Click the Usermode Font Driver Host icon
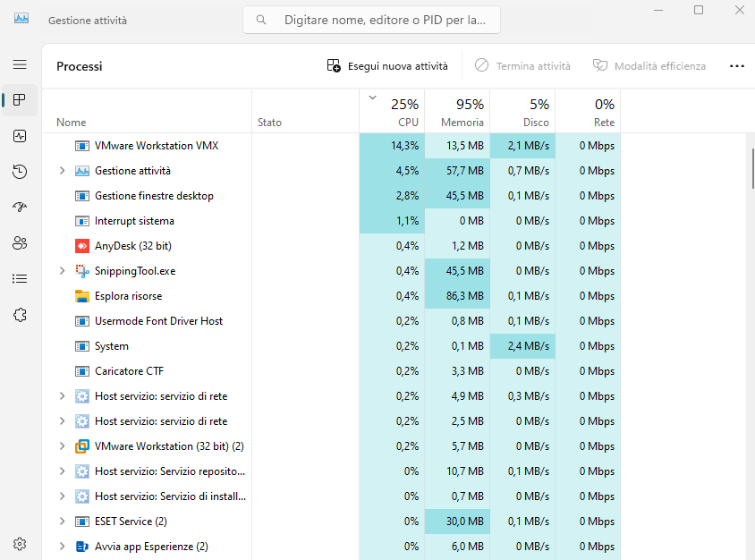Image resolution: width=755 pixels, height=560 pixels. tap(82, 321)
